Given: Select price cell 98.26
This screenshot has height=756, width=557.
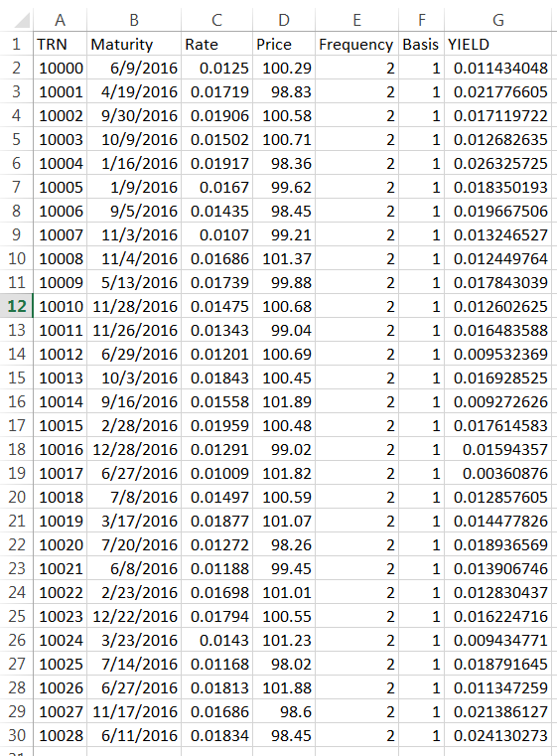Looking at the screenshot, I should click(284, 544).
